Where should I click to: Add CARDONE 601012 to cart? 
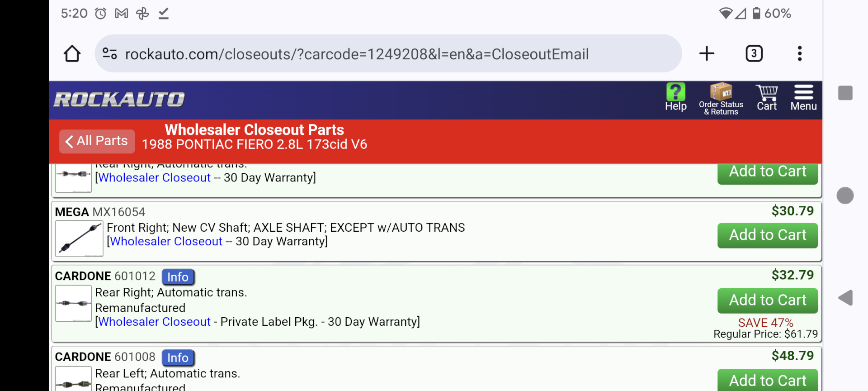point(767,300)
